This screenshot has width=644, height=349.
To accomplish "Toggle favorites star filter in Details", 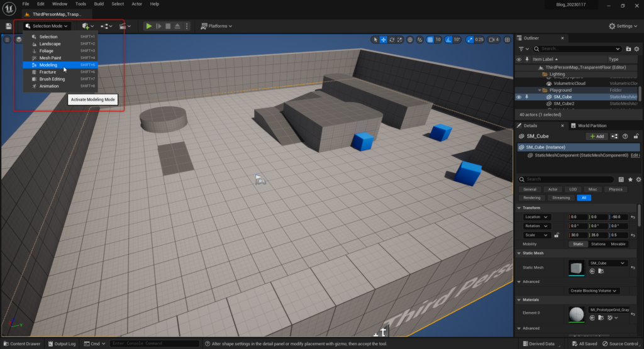I will pos(630,179).
